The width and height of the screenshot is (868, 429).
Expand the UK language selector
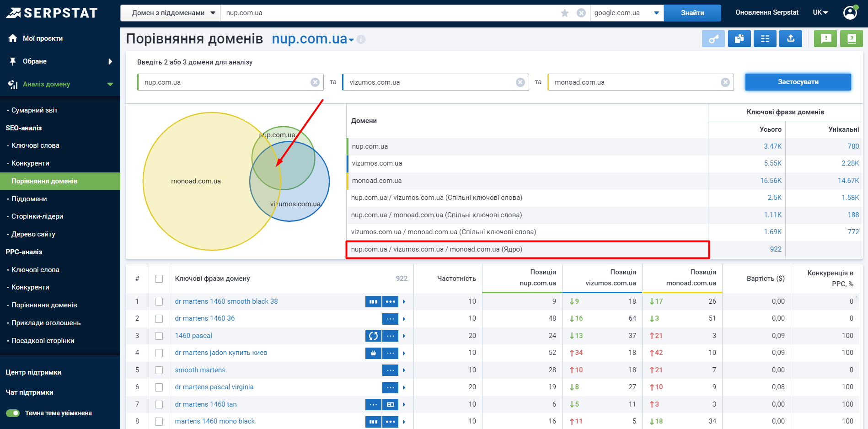point(820,13)
